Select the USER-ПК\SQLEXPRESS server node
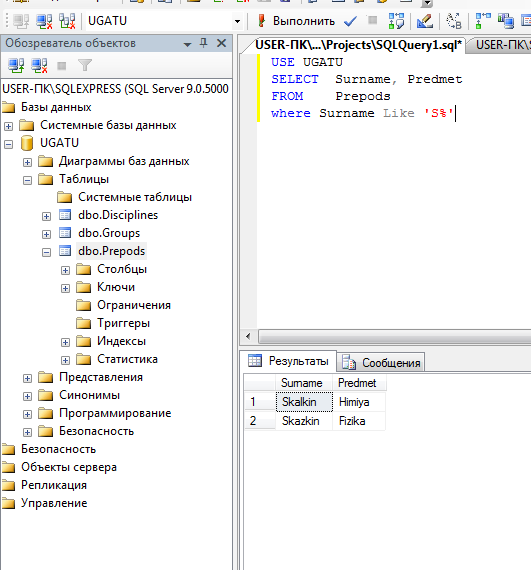The image size is (531, 570). pyautogui.click(x=115, y=89)
